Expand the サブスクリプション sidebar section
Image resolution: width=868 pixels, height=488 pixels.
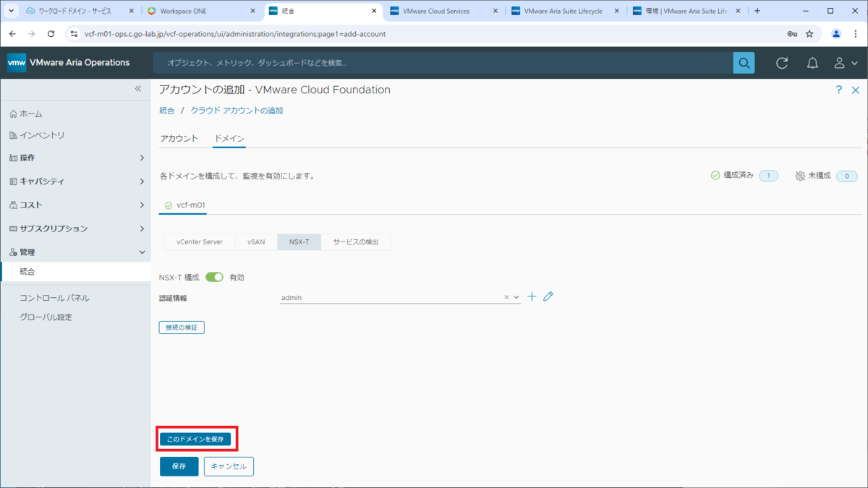[75, 228]
